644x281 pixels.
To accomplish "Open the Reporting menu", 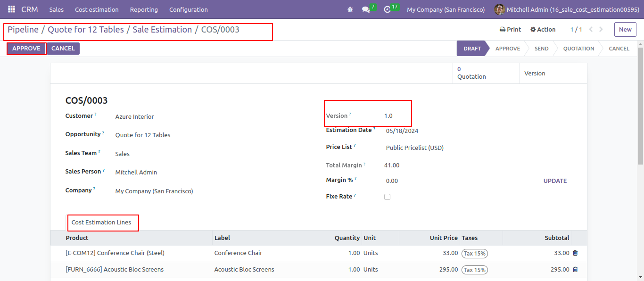I will click(x=144, y=9).
